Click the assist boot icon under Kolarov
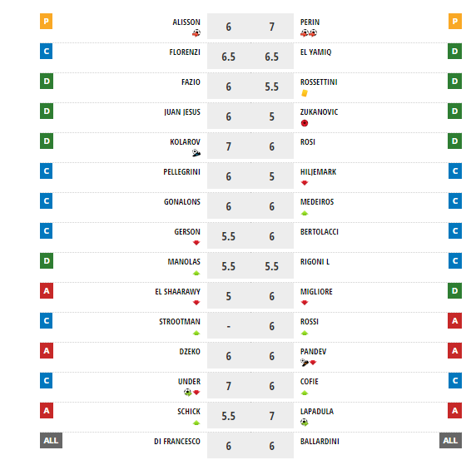476x460 pixels. coord(196,152)
